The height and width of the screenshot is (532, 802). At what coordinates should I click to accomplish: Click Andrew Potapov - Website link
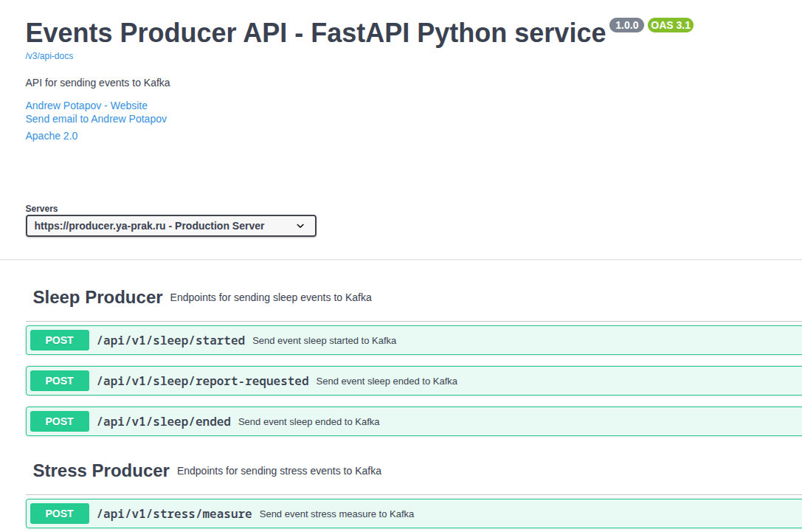(x=86, y=106)
